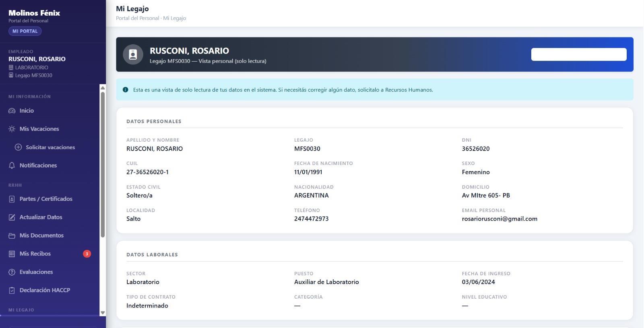Click the sidebar scroll down arrow
644x328 pixels.
(103, 313)
